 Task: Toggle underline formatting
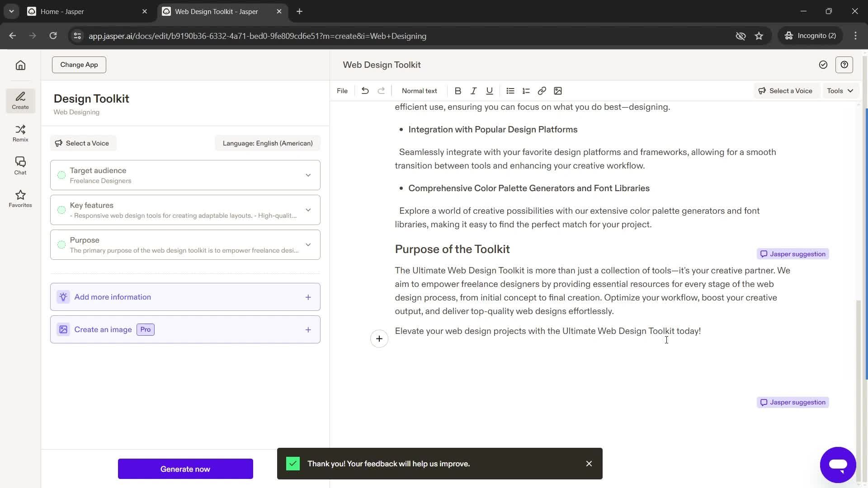(489, 91)
